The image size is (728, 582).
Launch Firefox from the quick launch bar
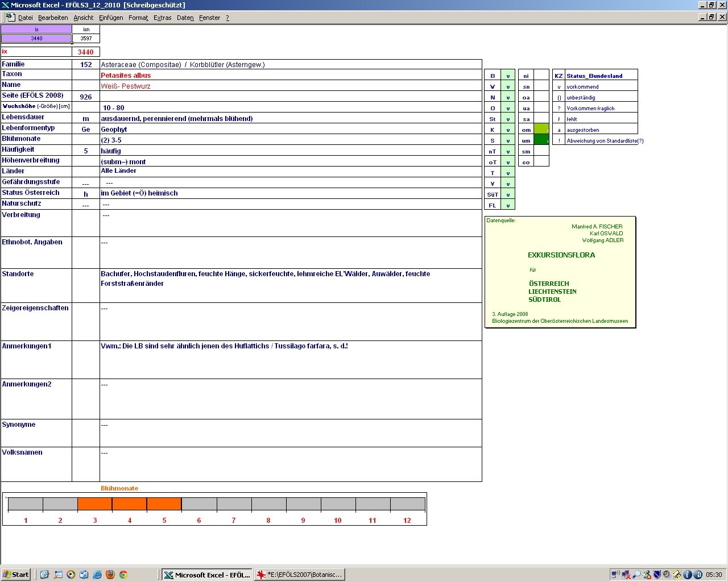pyautogui.click(x=110, y=575)
